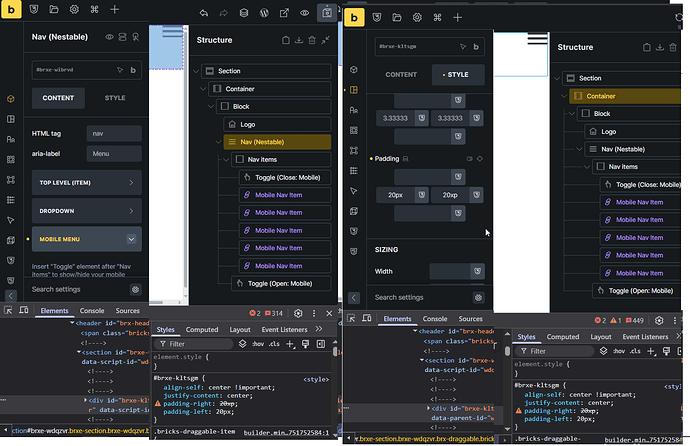Collapse Container chevron in left window Structure

pos(203,89)
